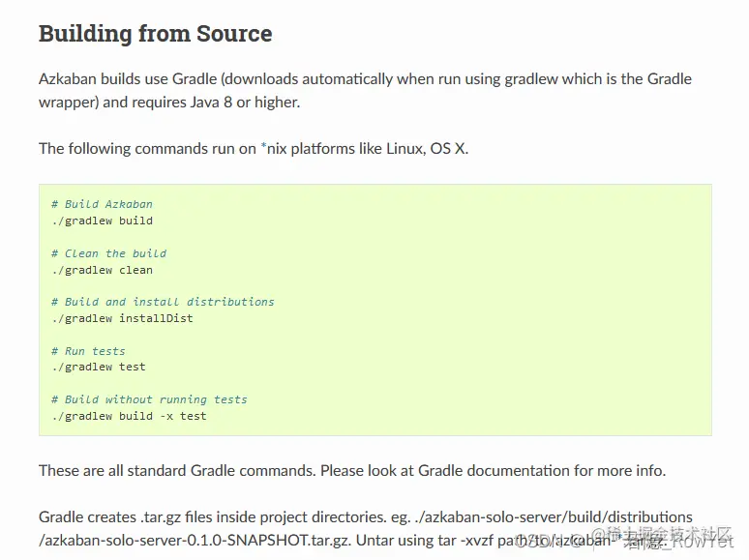Click the # Build Azkaban comment
This screenshot has width=749, height=560.
[x=102, y=204]
